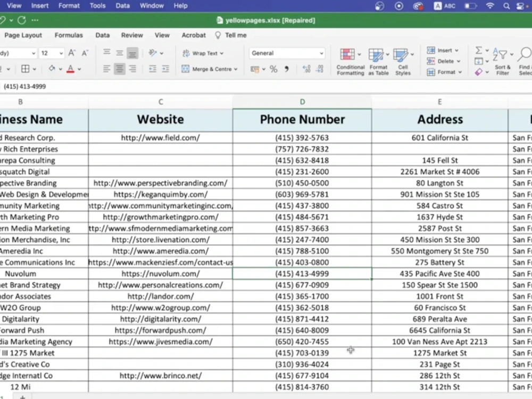Image resolution: width=532 pixels, height=399 pixels.
Task: Increase indent
Action: tap(165, 69)
